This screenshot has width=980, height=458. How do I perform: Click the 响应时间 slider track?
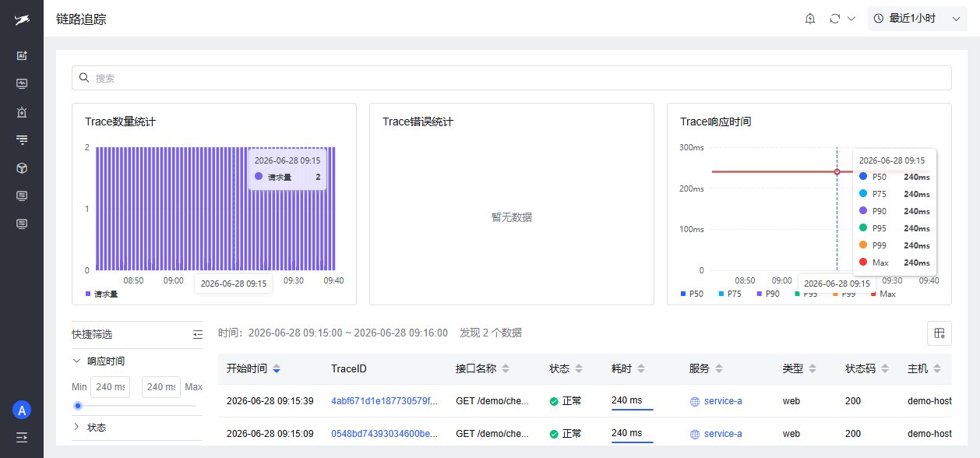137,406
